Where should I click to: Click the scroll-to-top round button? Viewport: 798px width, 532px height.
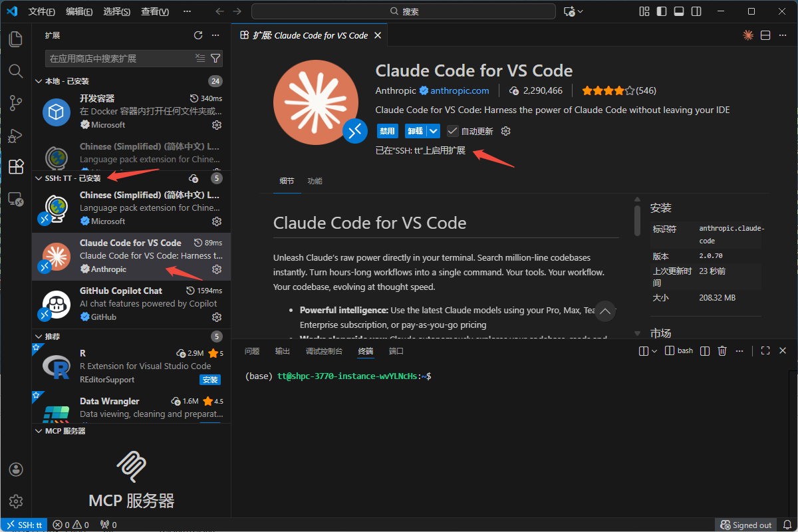[x=605, y=311]
